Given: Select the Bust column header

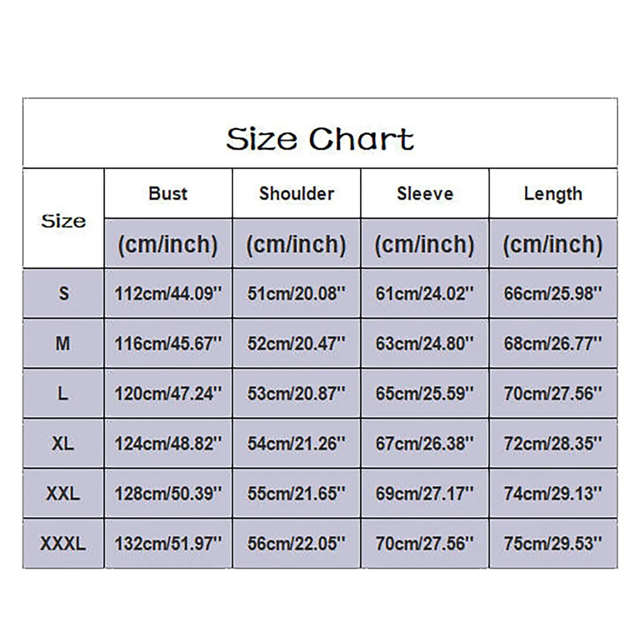Looking at the screenshot, I should 168,194.
